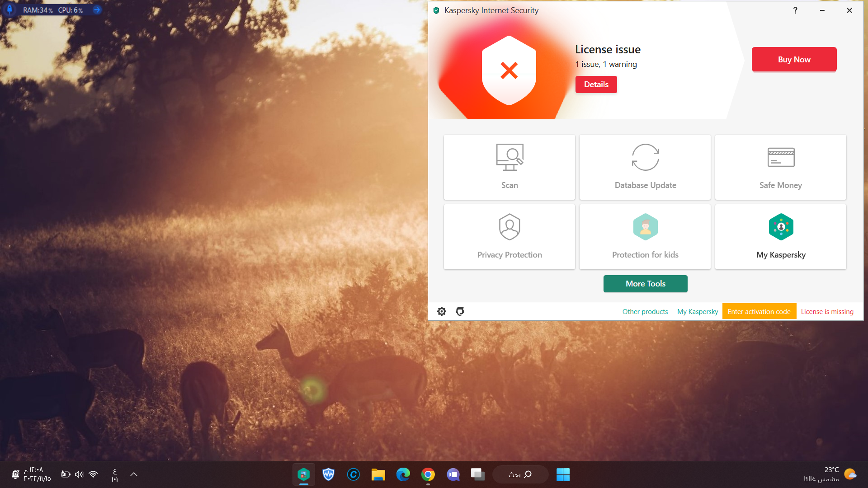This screenshot has height=488, width=868.
Task: Click the Buy Now button
Action: [x=794, y=60]
